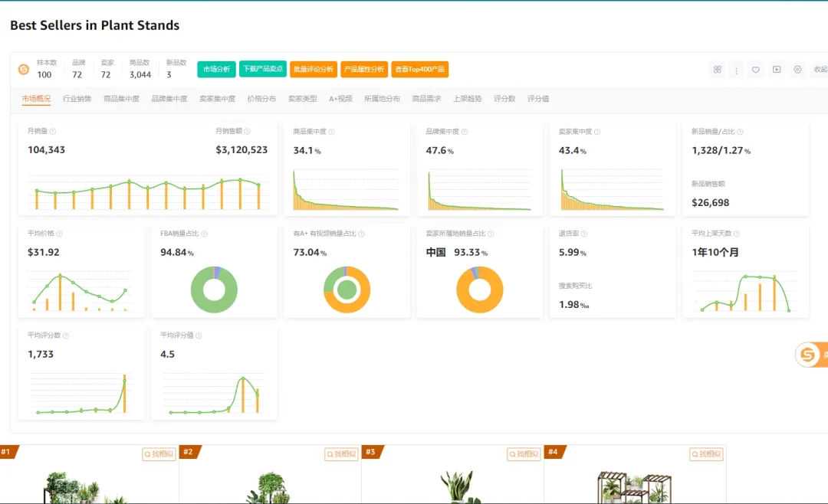Open the #2 best seller product image
This screenshot has width=828, height=504.
coord(269,488)
